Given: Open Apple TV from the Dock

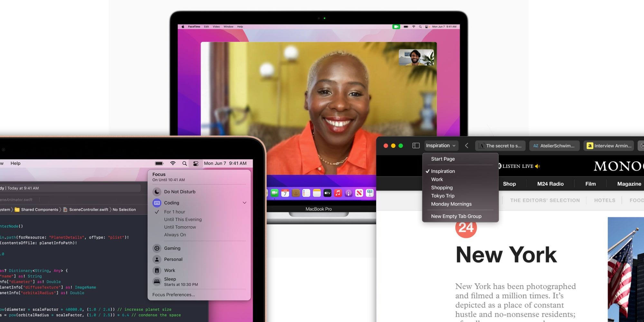Looking at the screenshot, I should coord(327,193).
